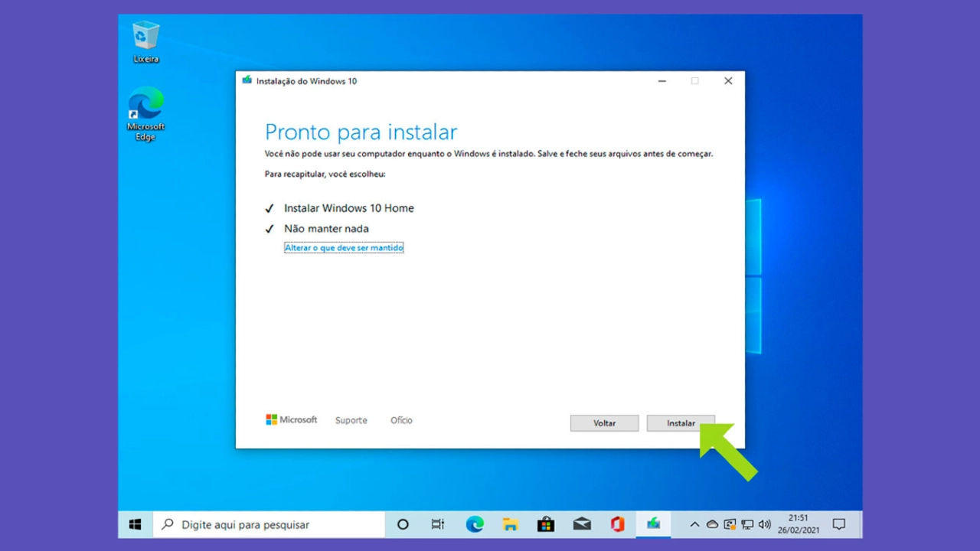
Task: Click the Microsoft logo in the installer
Action: click(292, 419)
